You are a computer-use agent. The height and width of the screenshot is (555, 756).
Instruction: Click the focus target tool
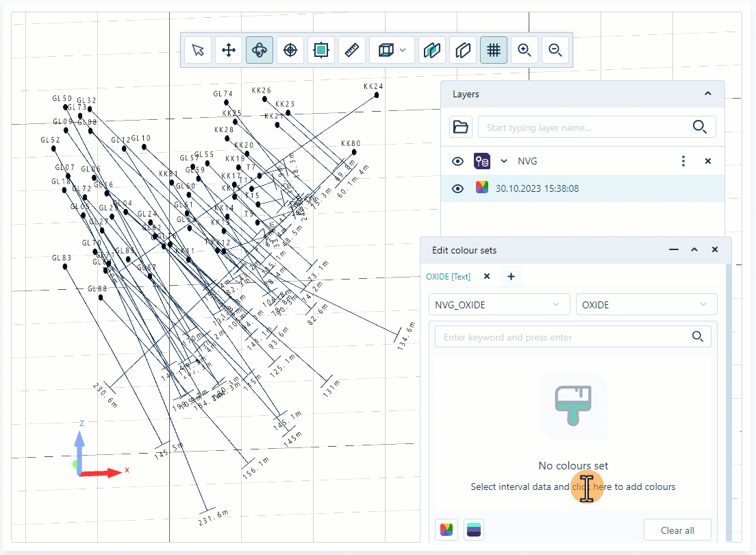(x=290, y=49)
